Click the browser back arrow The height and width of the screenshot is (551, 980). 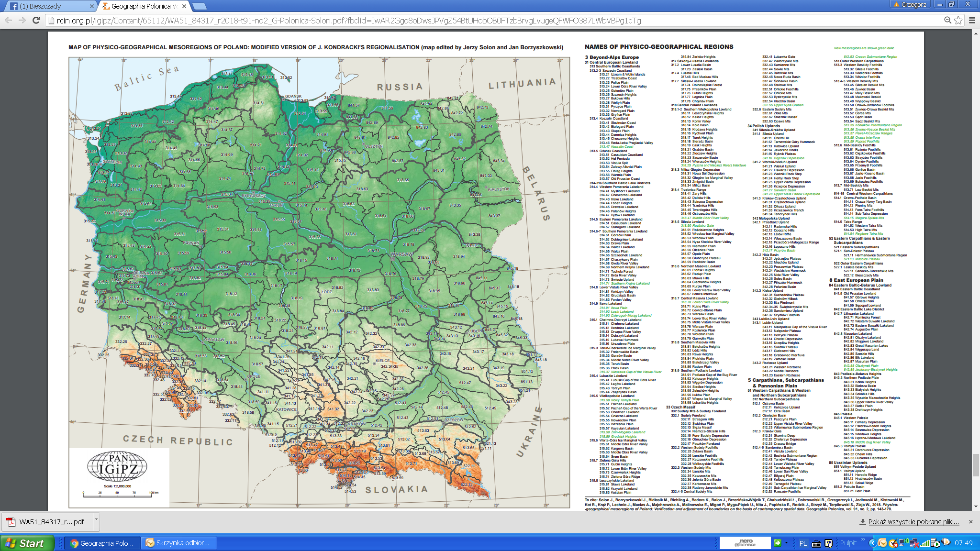click(8, 20)
